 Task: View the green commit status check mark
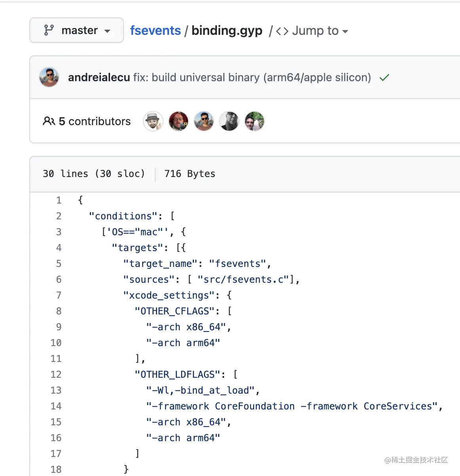[384, 78]
